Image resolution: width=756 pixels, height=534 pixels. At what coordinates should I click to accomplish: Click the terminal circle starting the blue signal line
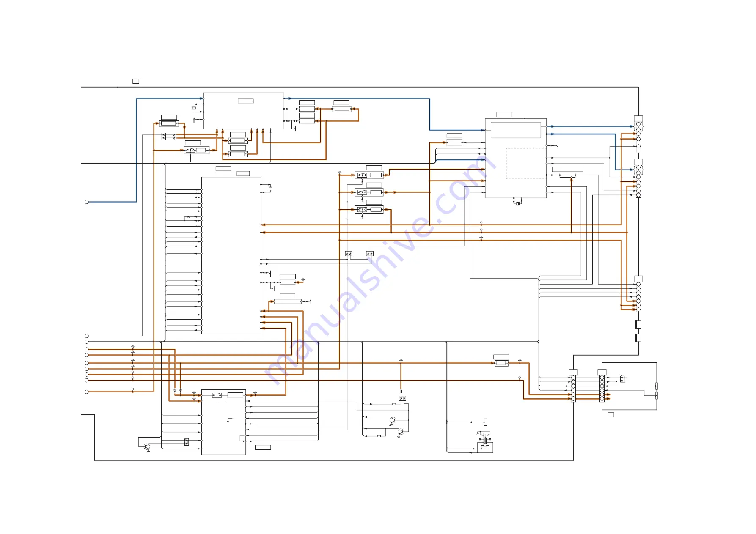pos(87,202)
